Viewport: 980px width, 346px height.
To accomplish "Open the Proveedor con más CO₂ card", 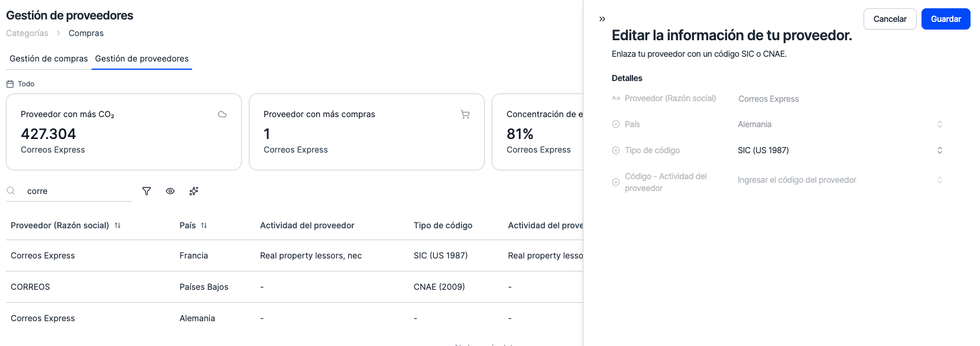I will click(124, 132).
